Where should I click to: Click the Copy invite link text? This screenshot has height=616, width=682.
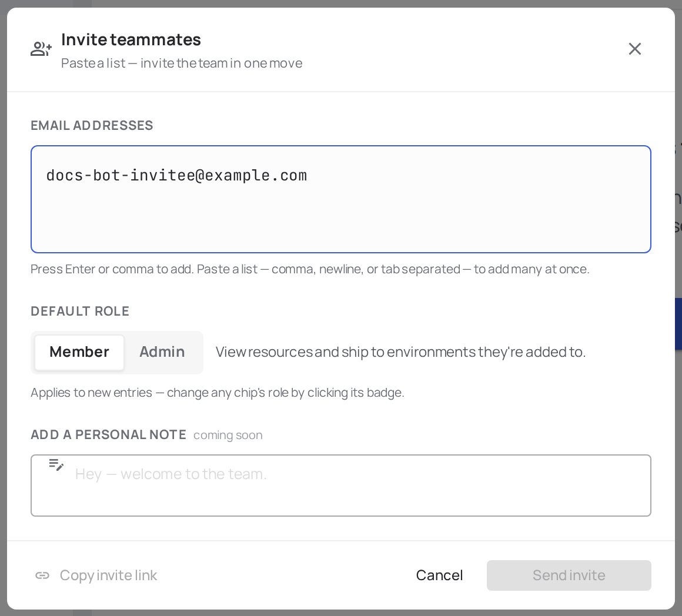click(x=108, y=575)
